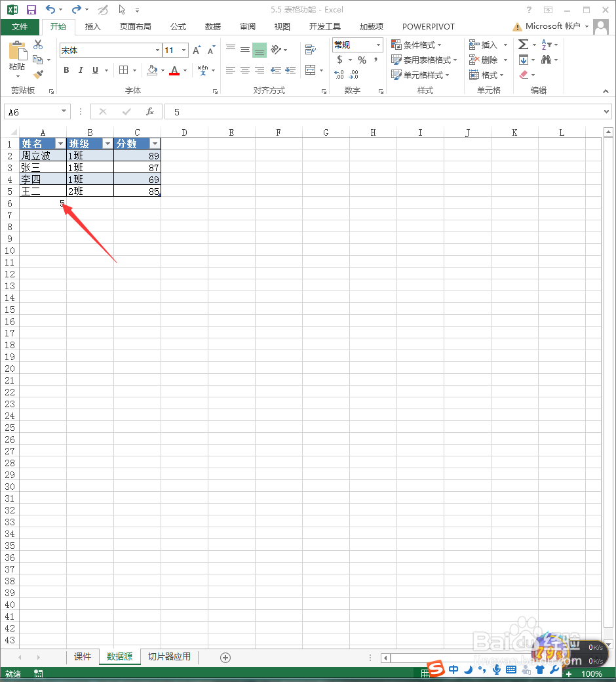
Task: Toggle middle vertical alignment
Action: pos(245,50)
